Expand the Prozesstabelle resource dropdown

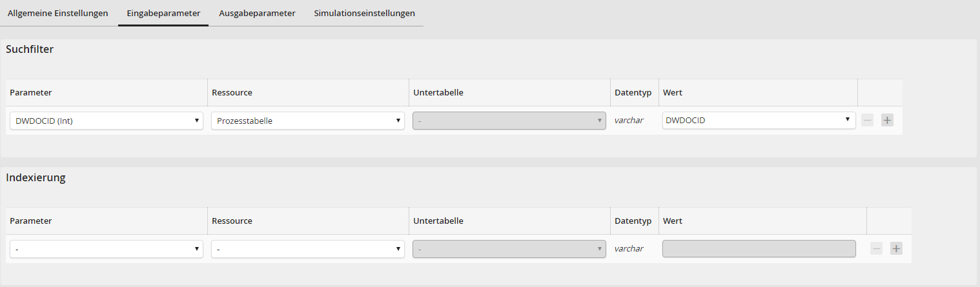coord(308,121)
